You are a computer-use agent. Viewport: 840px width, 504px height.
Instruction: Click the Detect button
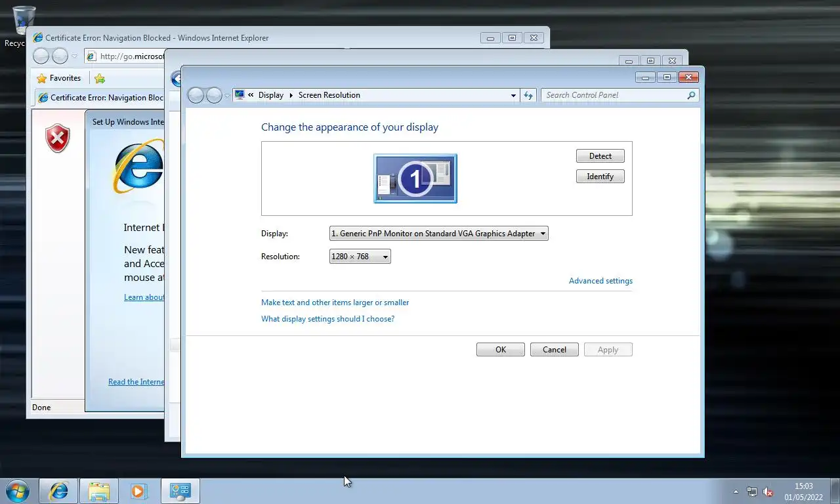pos(600,156)
